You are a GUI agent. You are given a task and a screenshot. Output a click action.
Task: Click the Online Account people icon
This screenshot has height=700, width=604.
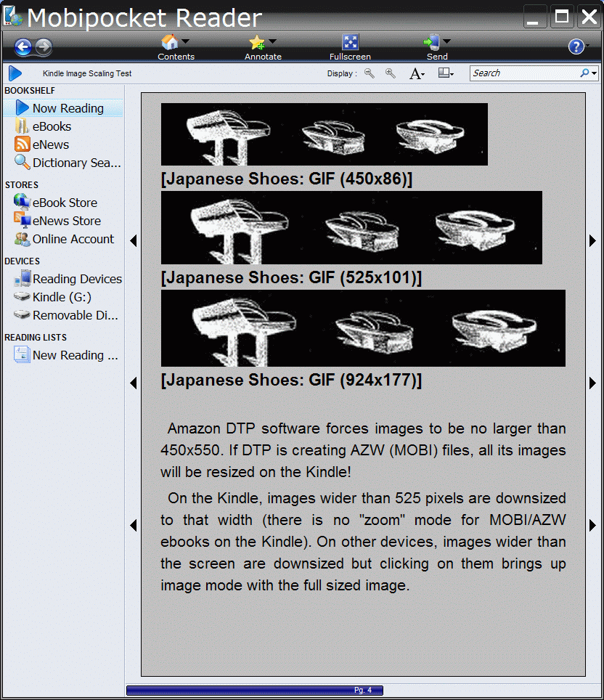point(23,240)
